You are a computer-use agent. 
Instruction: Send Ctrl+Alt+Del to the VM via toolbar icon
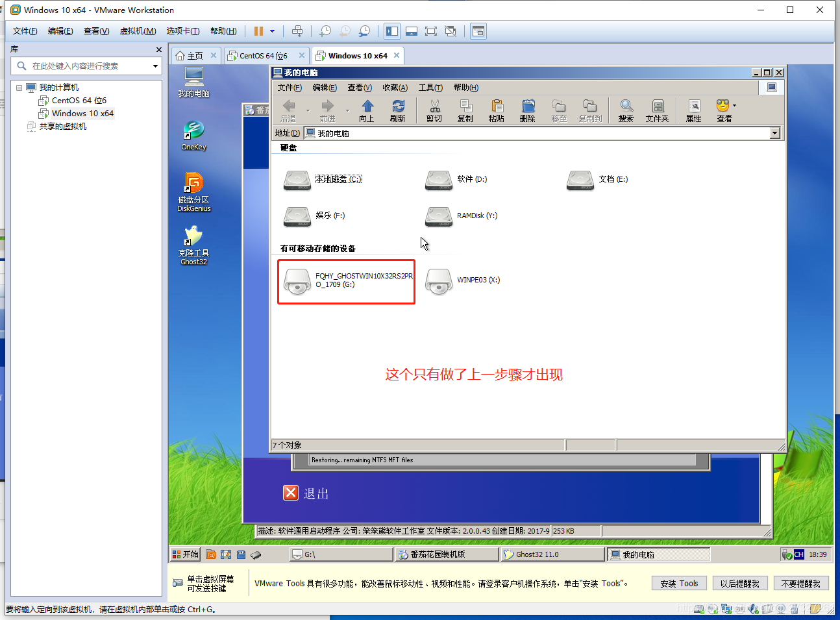click(x=297, y=31)
